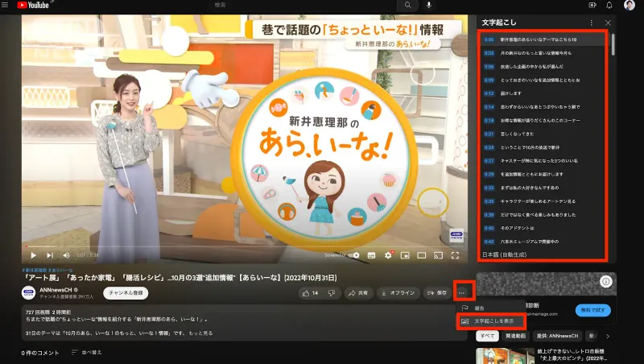Go to the YouTube home logo
The image size is (644, 364).
pos(33,5)
